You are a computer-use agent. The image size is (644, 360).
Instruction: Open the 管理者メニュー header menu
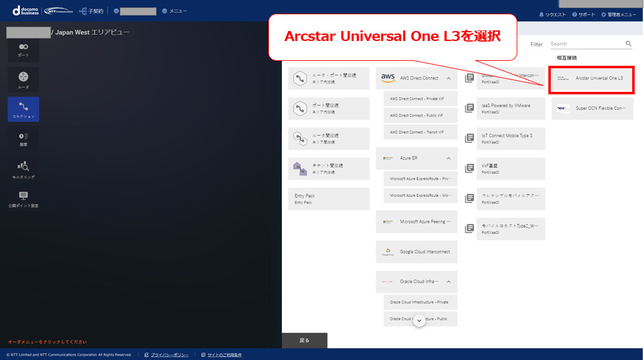619,14
